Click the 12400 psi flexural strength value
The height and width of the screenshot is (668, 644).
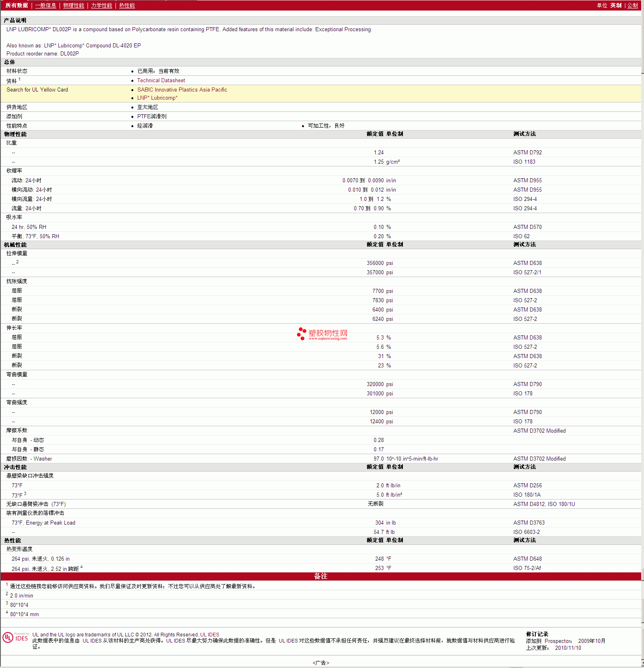(381, 422)
